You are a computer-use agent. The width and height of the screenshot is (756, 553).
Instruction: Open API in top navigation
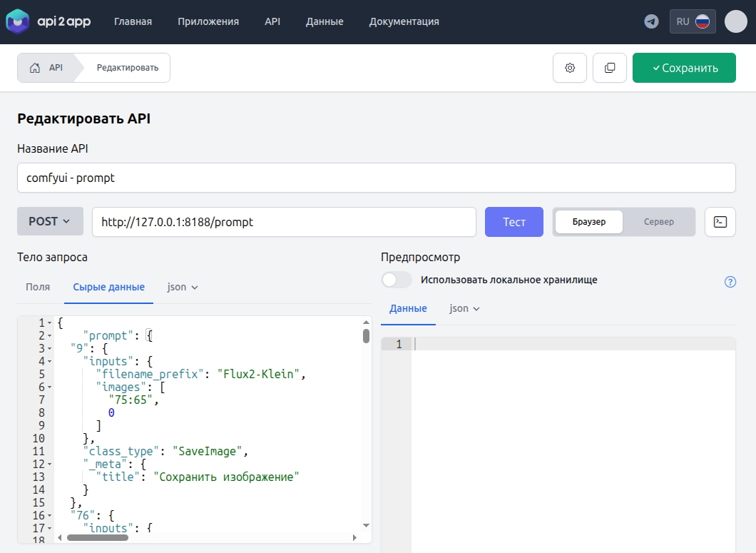point(272,21)
